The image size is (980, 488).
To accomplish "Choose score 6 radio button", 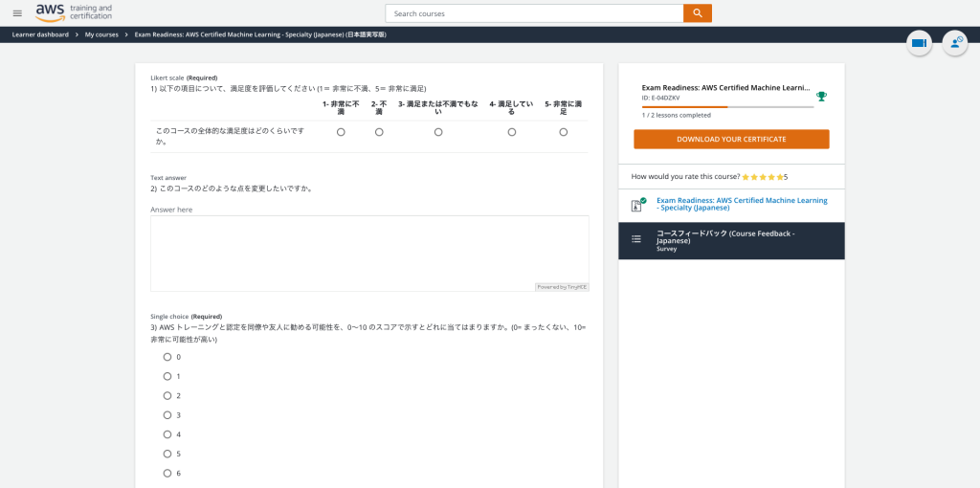I will pos(167,473).
